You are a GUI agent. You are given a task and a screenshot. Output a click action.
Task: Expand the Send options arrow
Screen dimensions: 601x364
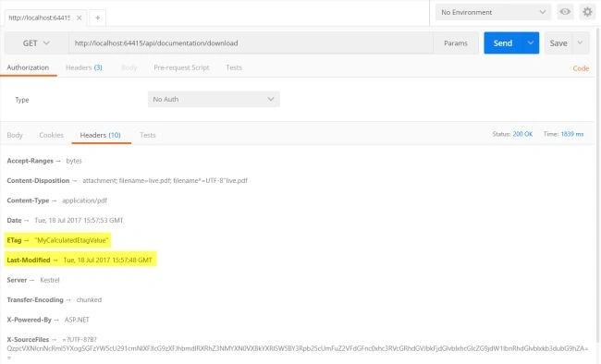click(x=531, y=42)
